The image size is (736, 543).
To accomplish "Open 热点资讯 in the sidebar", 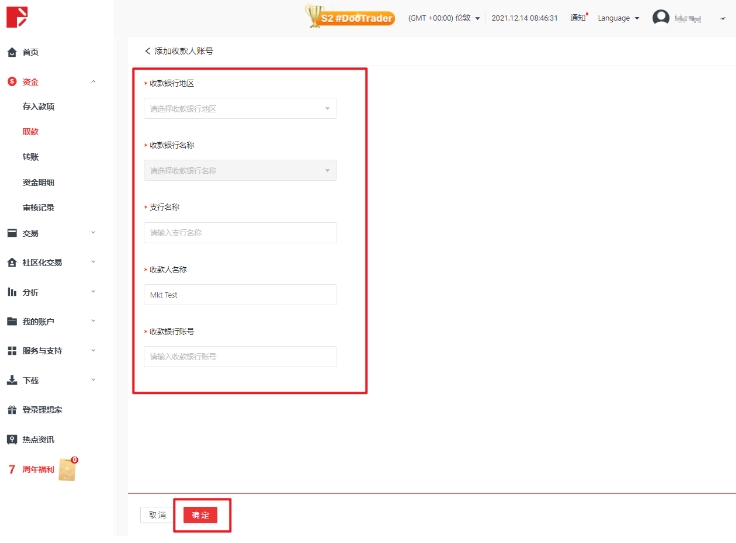I will tap(38, 439).
